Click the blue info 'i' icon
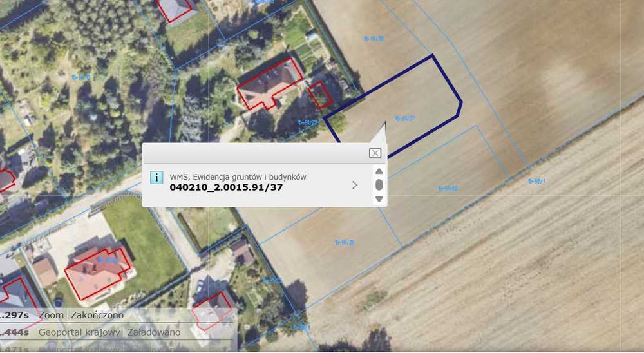This screenshot has height=353, width=644. click(x=156, y=178)
